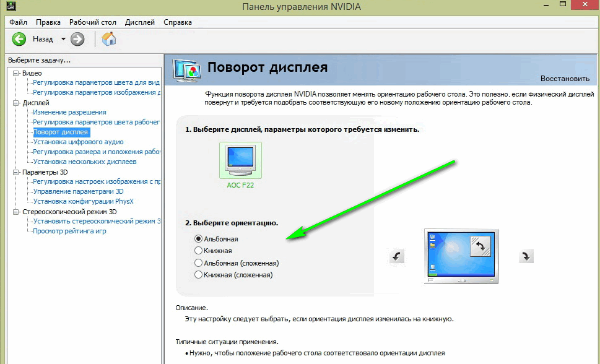Viewport: 600px width, 364px height.
Task: Select the Альбомная orientation radio button
Action: pyautogui.click(x=199, y=238)
